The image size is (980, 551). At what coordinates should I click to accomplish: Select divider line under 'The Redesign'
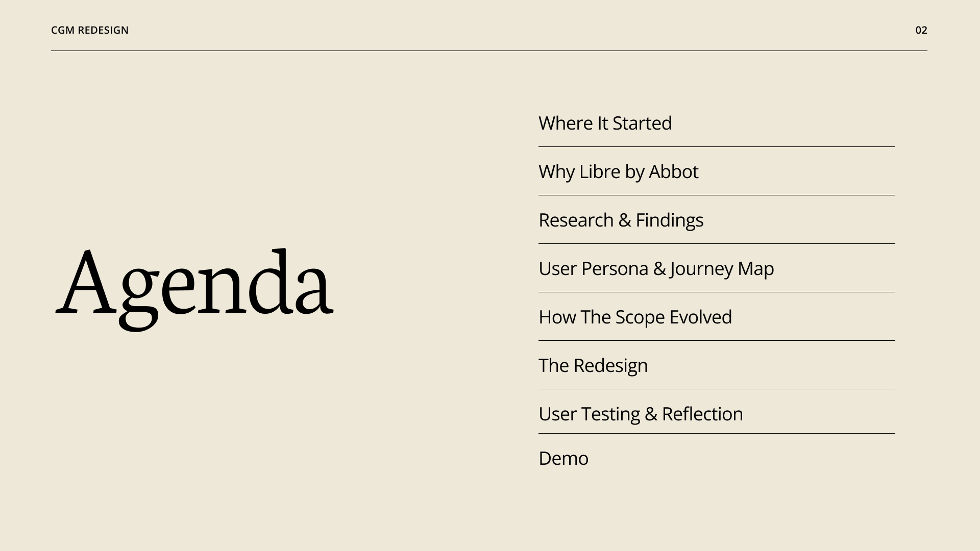pyautogui.click(x=717, y=389)
